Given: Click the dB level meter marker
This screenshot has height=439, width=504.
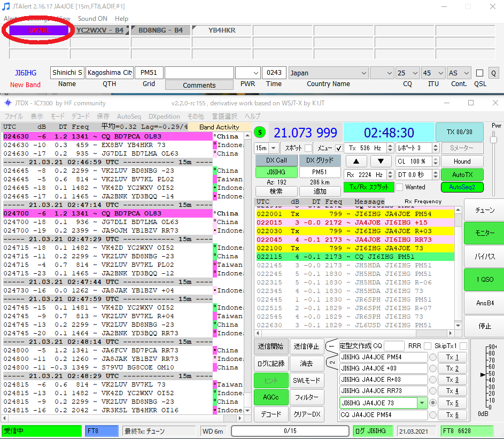Looking at the screenshot, I should (483, 374).
